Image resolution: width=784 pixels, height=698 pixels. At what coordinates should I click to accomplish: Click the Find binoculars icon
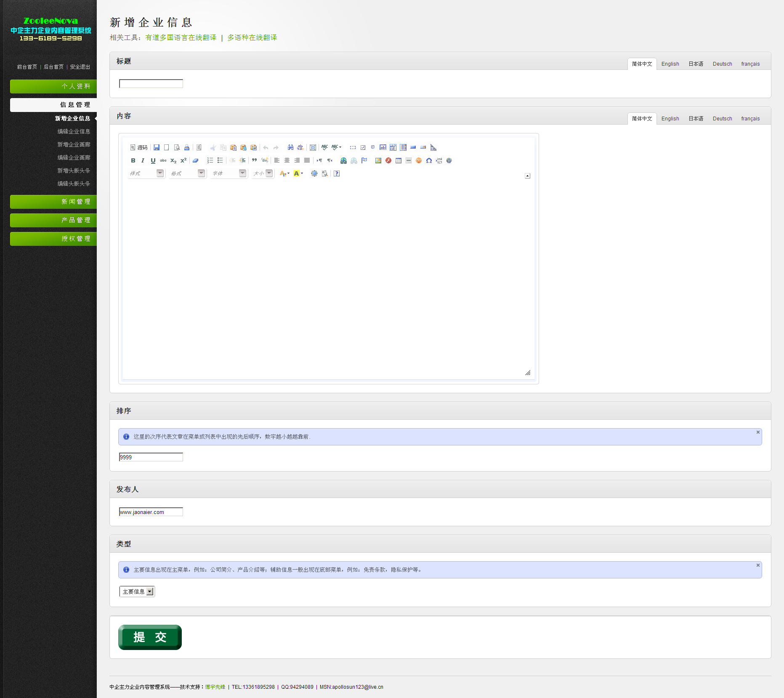click(290, 147)
